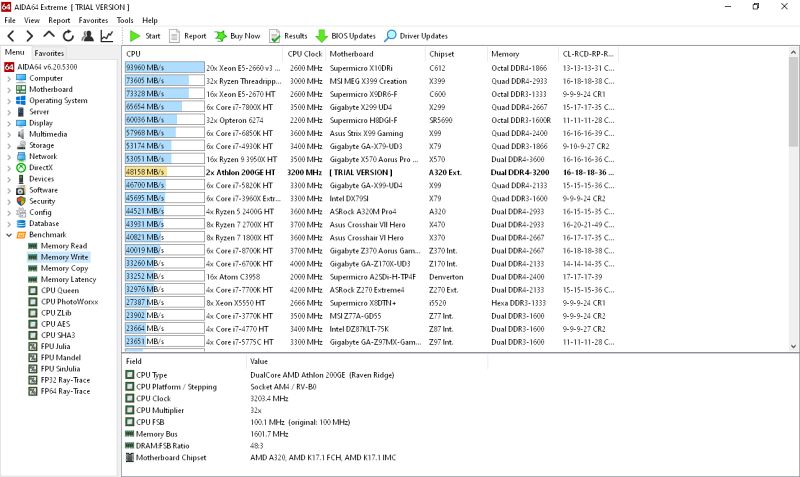Open the Report toolbar item
This screenshot has width=800, height=477.
click(x=188, y=36)
